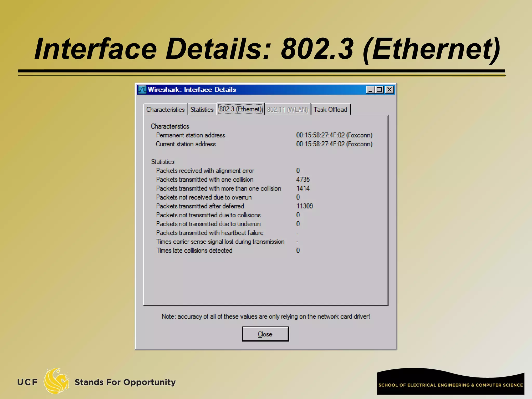Click the Wireshark icon in title bar
Screen dimensions: 532x399
(x=142, y=90)
